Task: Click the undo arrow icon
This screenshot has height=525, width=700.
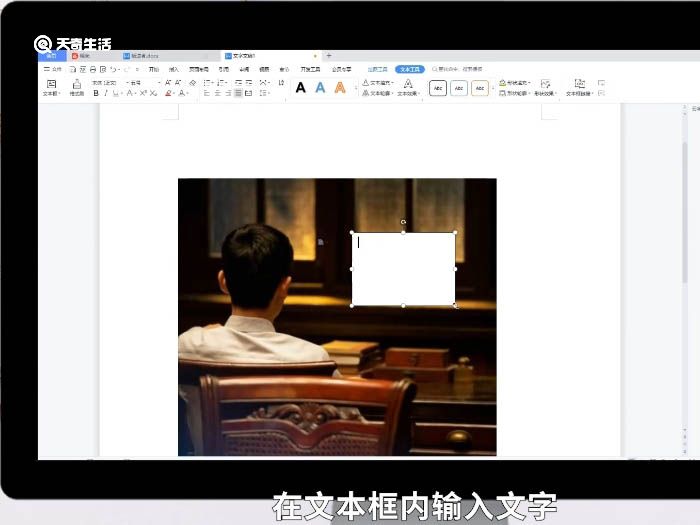Action: (x=114, y=69)
